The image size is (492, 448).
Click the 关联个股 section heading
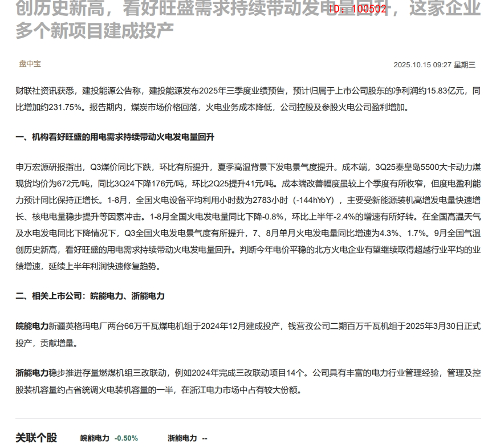[x=36, y=438]
